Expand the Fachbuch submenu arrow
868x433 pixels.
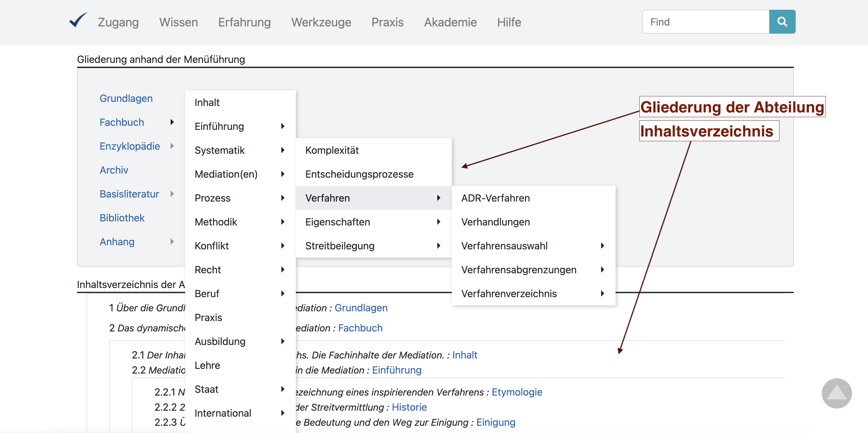(x=172, y=122)
